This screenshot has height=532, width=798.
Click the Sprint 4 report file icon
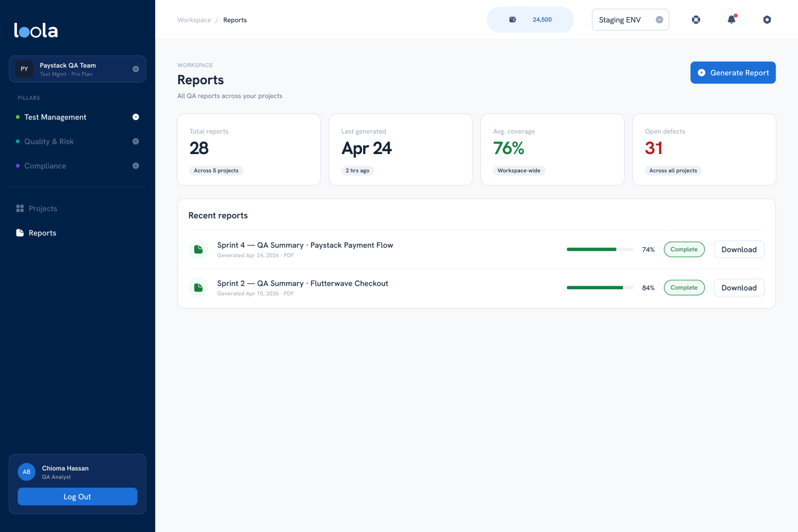pyautogui.click(x=198, y=249)
